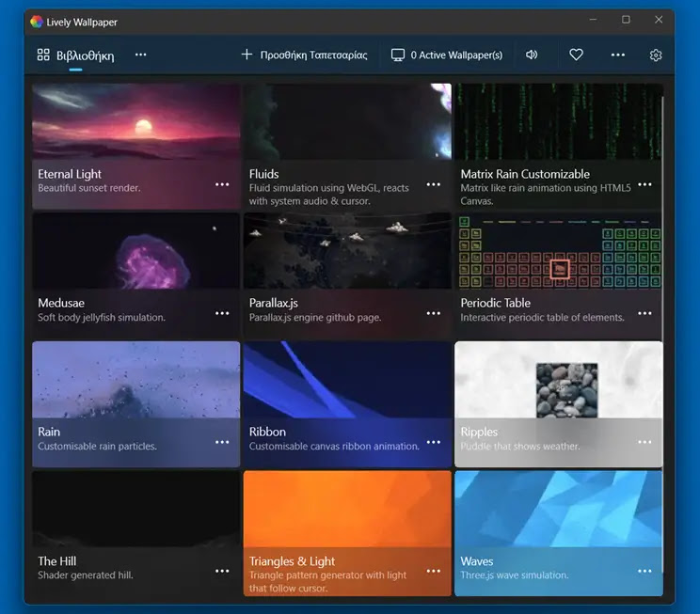The height and width of the screenshot is (614, 700).
Task: Open more options for Matrix Rain Customizable
Action: coord(644,184)
